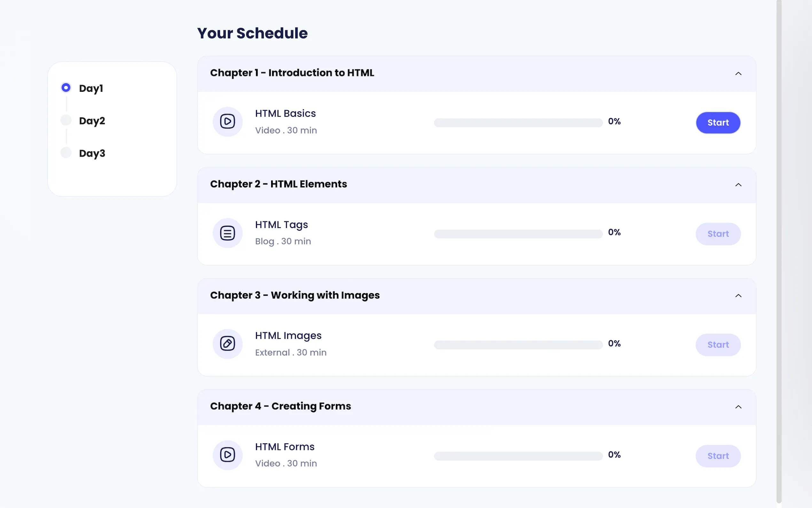Screen dimensions: 812x508
Task: Collapse Chapter 2 HTML Elements chevron
Action: click(738, 185)
